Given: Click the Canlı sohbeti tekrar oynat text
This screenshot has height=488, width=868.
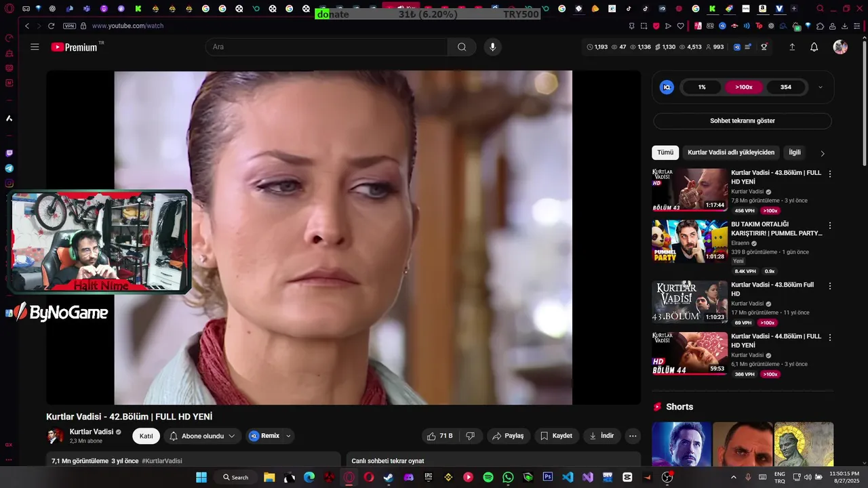Looking at the screenshot, I should [388, 461].
